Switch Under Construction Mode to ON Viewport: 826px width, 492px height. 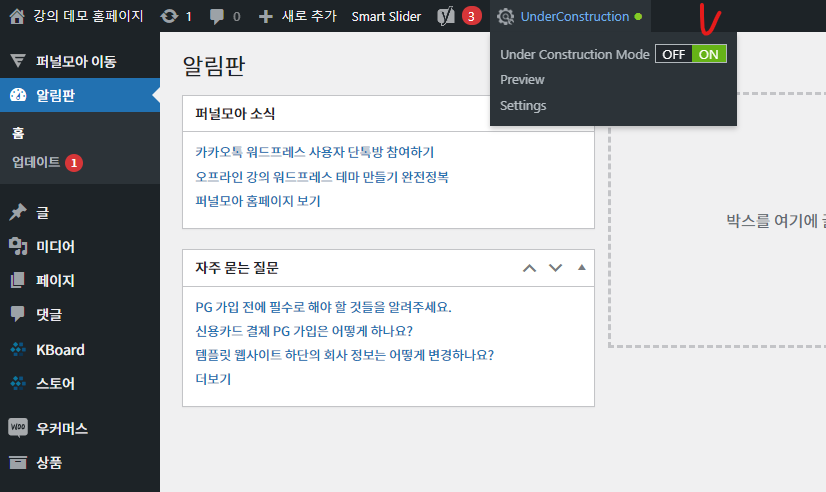click(x=709, y=54)
